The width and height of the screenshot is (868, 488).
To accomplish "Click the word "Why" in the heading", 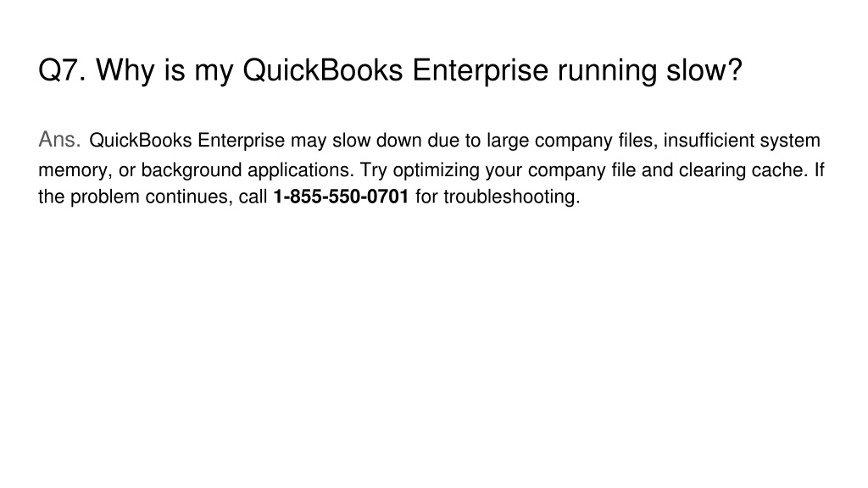I will [x=125, y=70].
